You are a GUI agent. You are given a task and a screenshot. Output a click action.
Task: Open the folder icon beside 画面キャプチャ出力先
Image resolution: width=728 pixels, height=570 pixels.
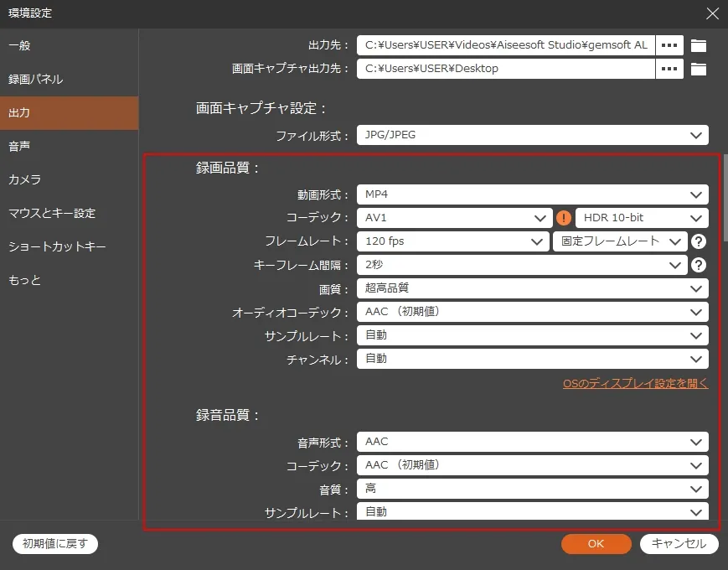click(x=699, y=69)
